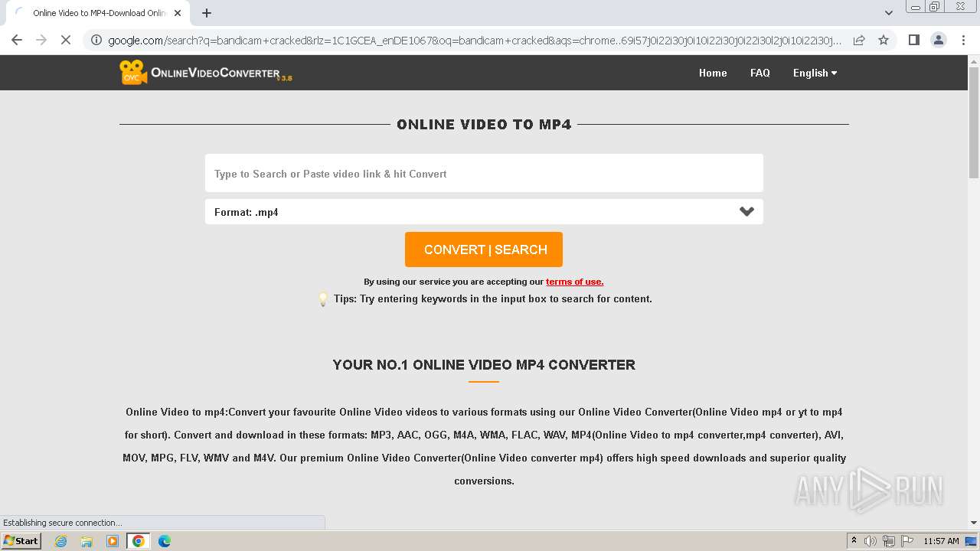
Task: Open the Home menu link
Action: pyautogui.click(x=713, y=73)
